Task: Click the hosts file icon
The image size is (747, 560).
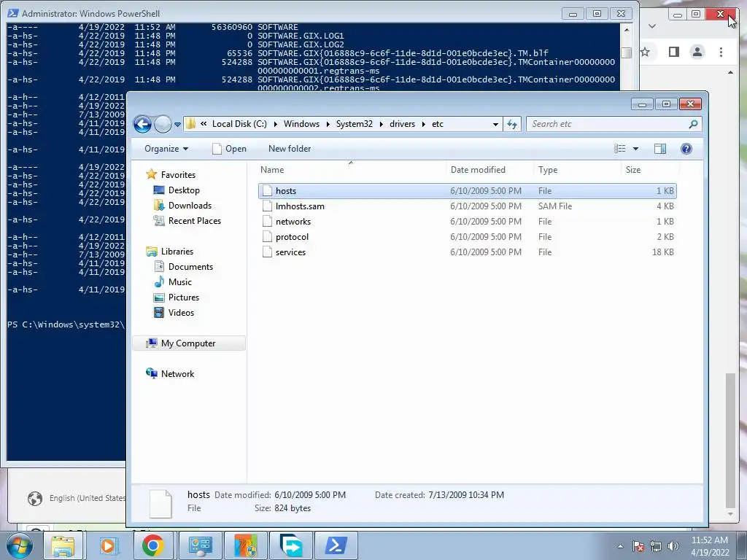Action: click(267, 191)
